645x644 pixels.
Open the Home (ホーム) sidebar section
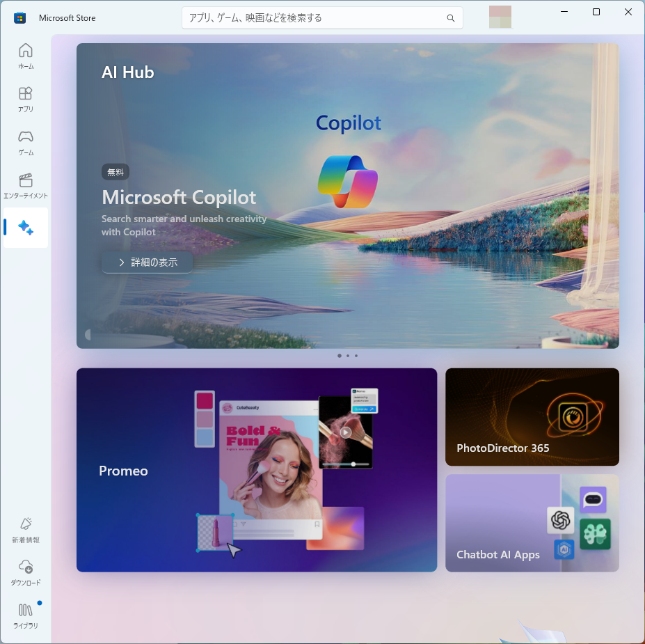pos(26,56)
